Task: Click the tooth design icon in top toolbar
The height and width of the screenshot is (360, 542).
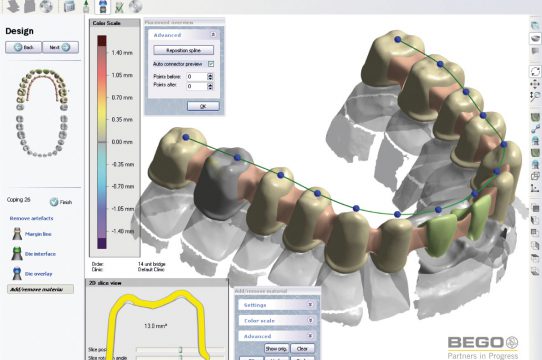Action: (103, 6)
